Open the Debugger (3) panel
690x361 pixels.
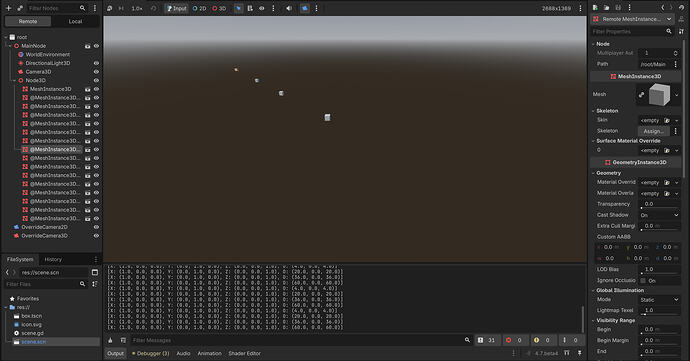[x=150, y=353]
